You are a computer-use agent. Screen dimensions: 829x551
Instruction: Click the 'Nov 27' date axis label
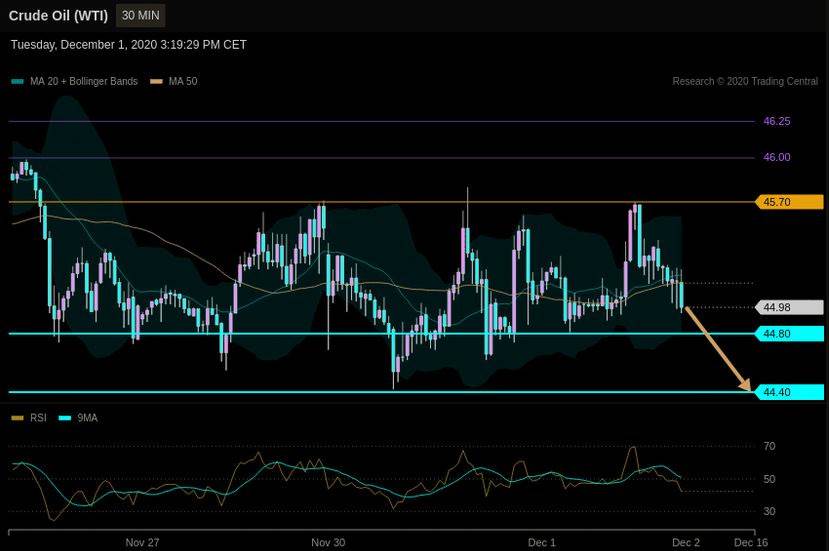(142, 543)
